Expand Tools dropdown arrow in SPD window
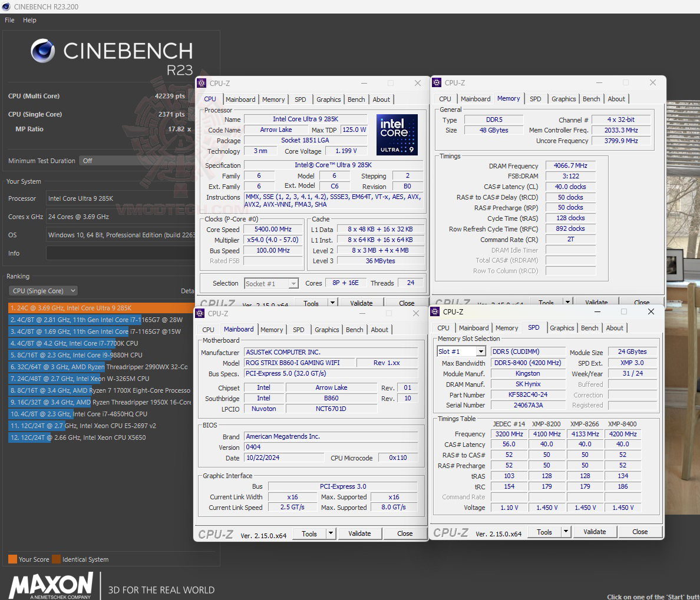This screenshot has height=600, width=700. pos(566,532)
